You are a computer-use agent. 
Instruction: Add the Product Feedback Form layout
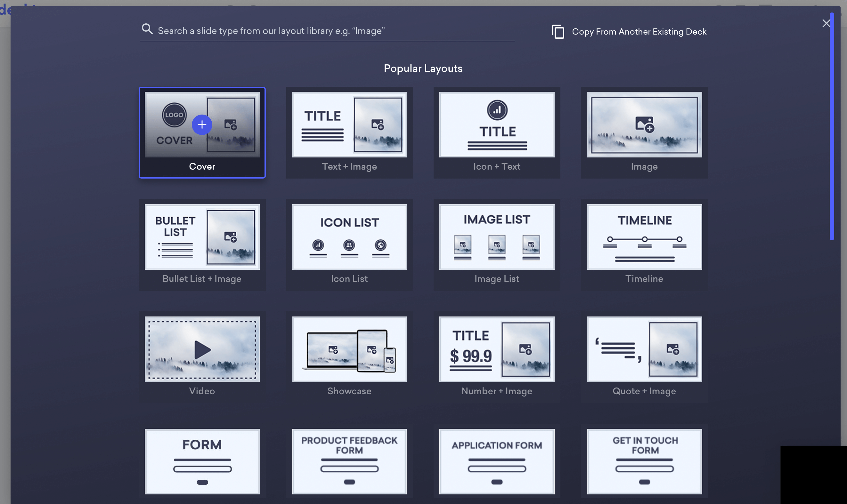[x=349, y=461]
